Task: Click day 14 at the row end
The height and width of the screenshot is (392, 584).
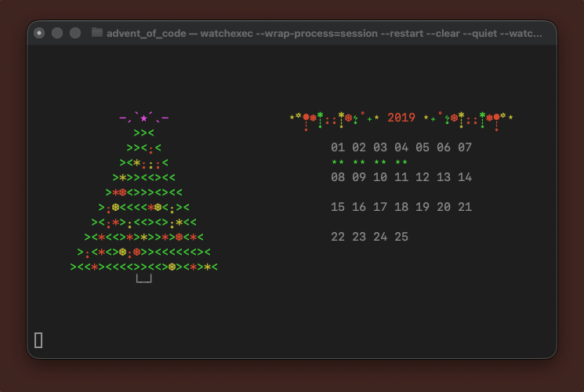Action: click(465, 177)
